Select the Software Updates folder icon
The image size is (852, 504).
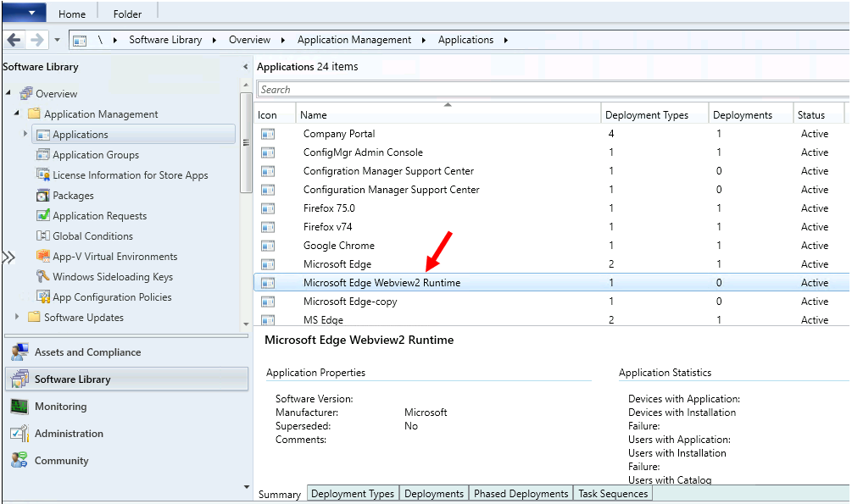pos(34,317)
